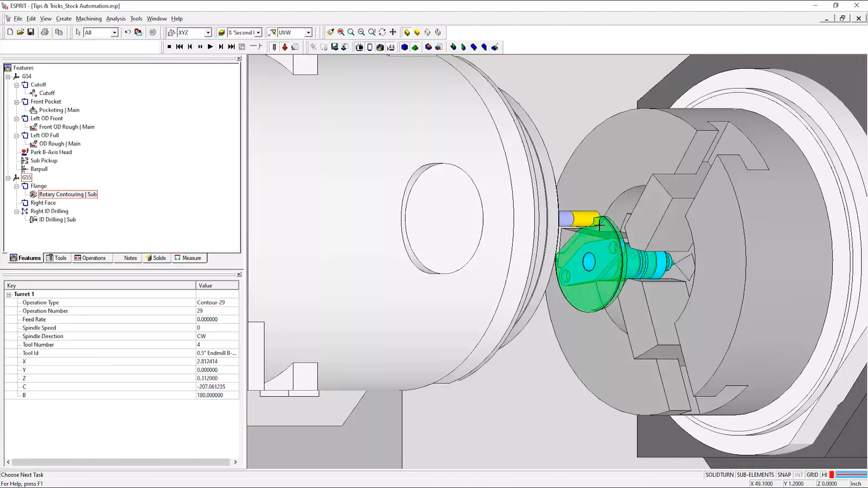Click the rewind-to-start simulation button
This screenshot has width=868, height=488.
coord(180,47)
